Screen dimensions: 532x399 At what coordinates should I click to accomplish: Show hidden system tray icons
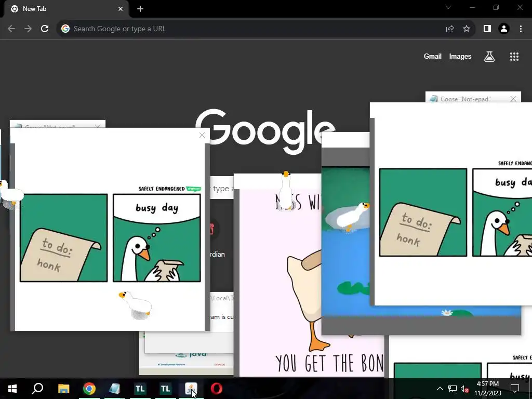(x=440, y=389)
